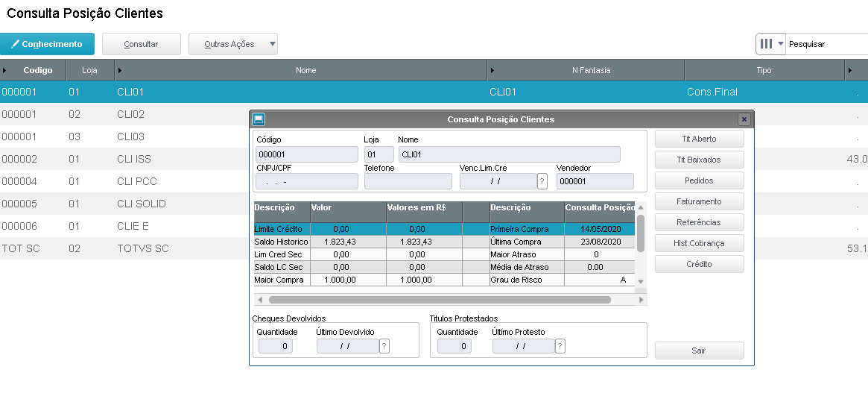Click the Pesquisar search field
Screen dimensions: 868x399
827,44
